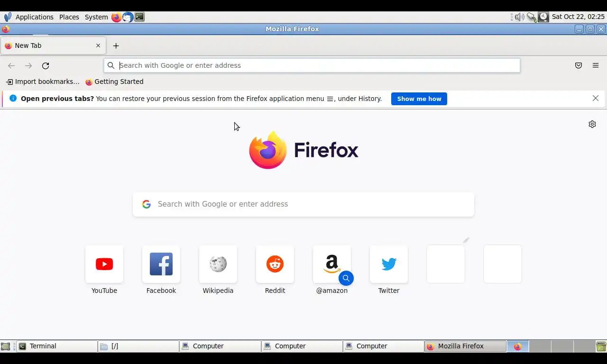The image size is (607, 364).
Task: Switch to the [/] file manager window
Action: 138,346
